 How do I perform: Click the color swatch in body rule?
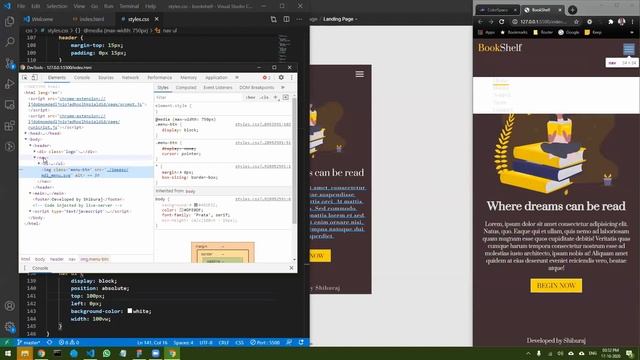(181, 210)
